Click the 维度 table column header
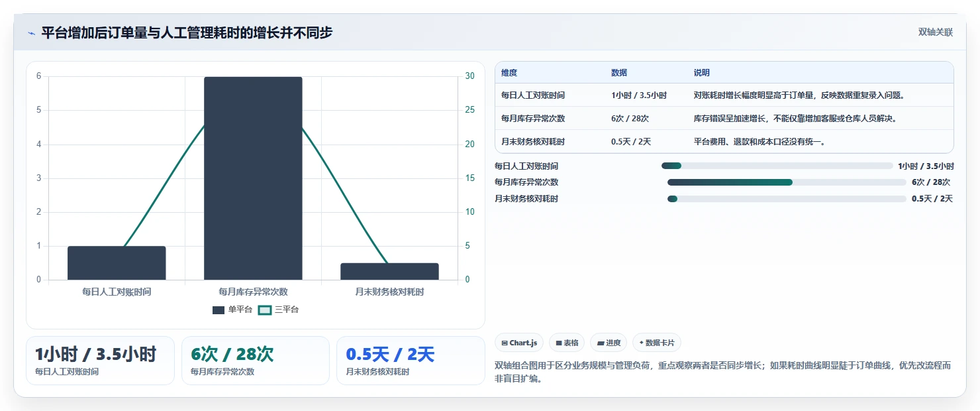 [509, 73]
